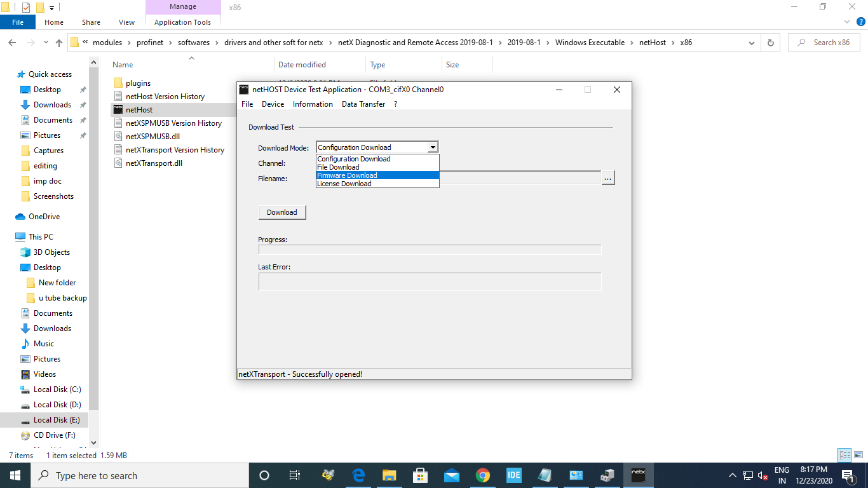The height and width of the screenshot is (488, 868).
Task: Open the Device menu
Action: (x=273, y=104)
